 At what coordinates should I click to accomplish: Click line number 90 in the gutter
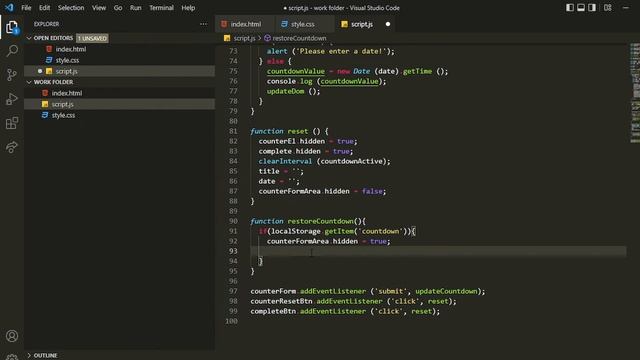[x=233, y=221]
